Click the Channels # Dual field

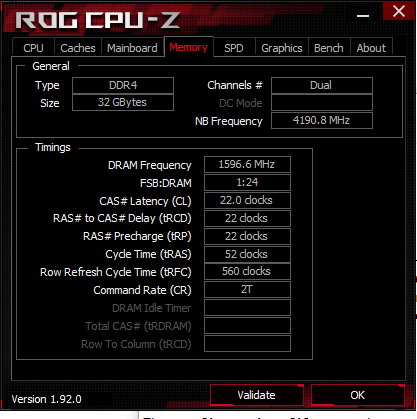click(x=322, y=85)
